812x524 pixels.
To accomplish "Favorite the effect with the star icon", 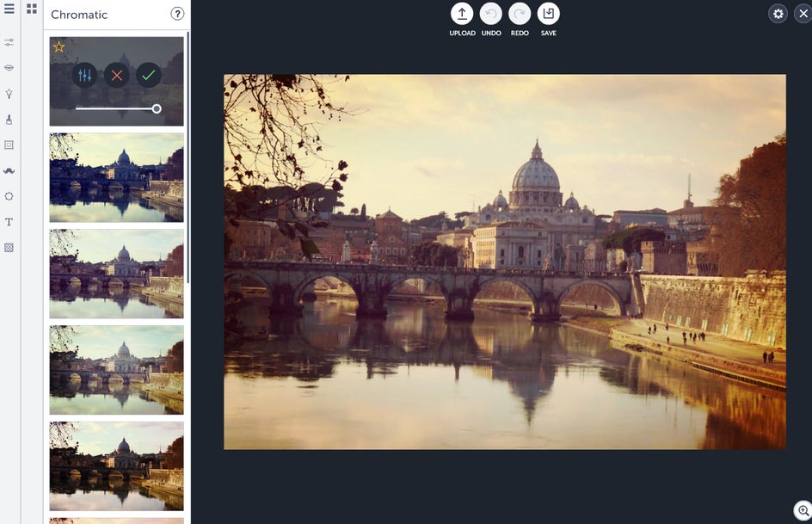I will click(x=59, y=47).
